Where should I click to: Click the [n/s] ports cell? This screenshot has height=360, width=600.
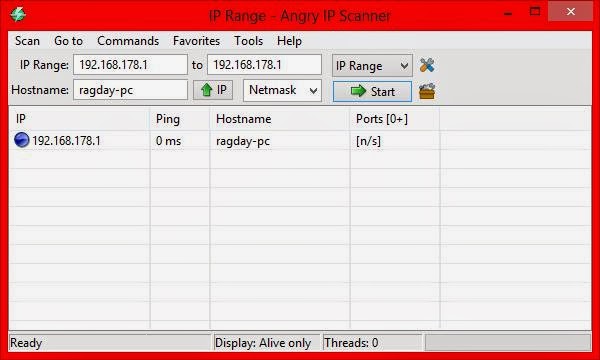[x=368, y=141]
